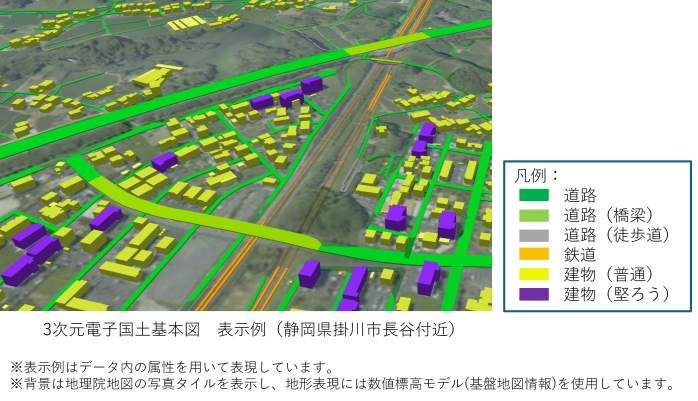Click the note starting ※表示例はデータ内の属性
This screenshot has height=401, width=698.
tap(172, 368)
